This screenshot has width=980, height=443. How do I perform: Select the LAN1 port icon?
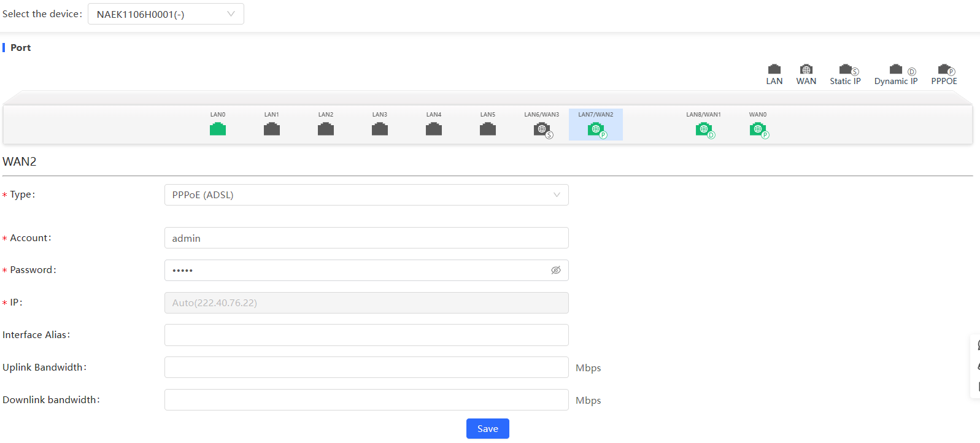[272, 129]
